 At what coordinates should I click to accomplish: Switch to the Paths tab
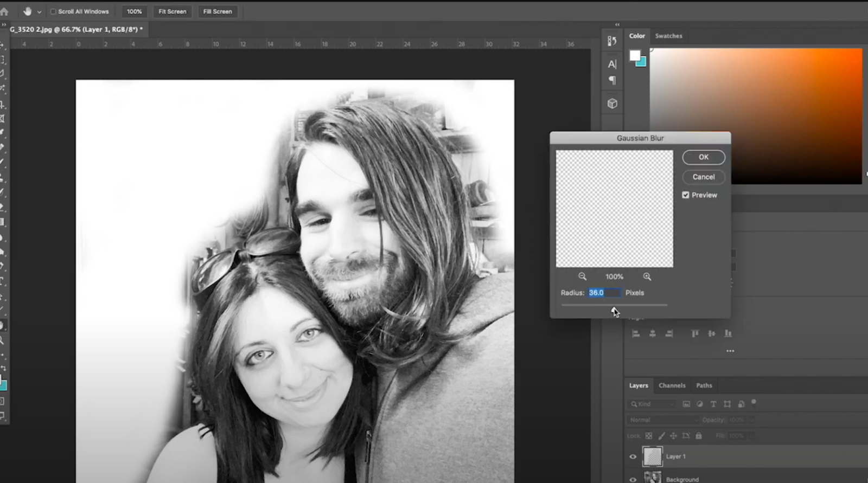tap(704, 385)
